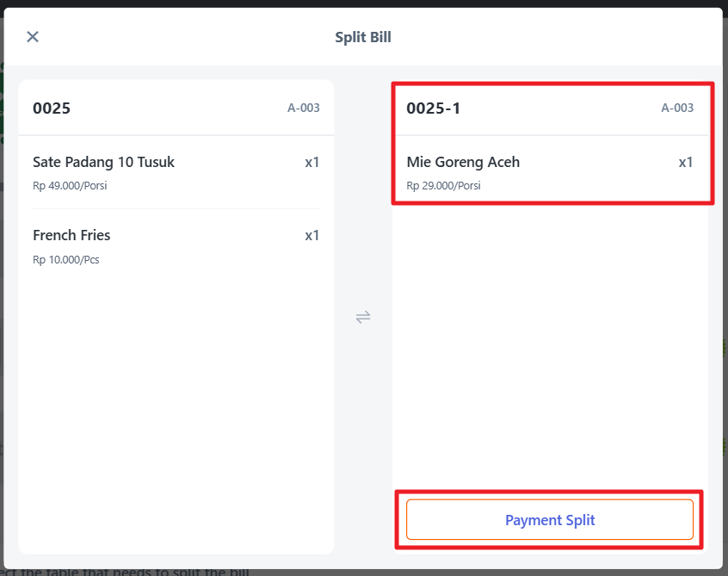
Task: Click the A-003 table label on bill 0025-1
Action: coord(677,108)
